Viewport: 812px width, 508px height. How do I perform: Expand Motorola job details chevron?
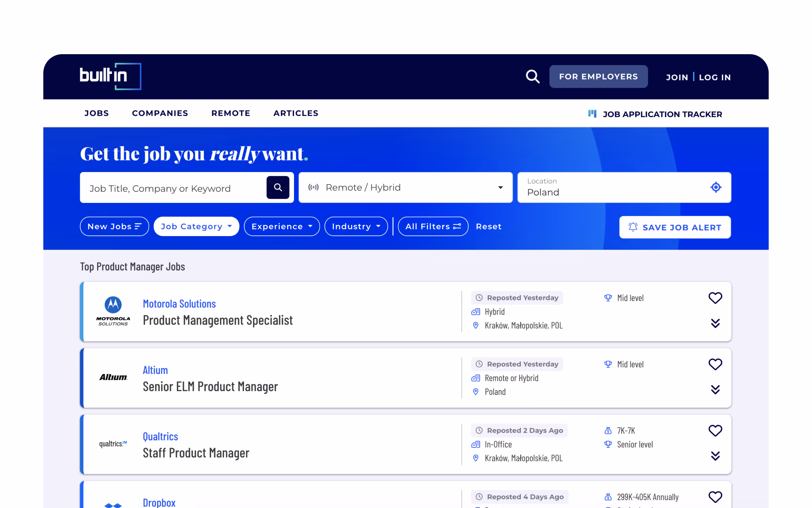pyautogui.click(x=715, y=323)
